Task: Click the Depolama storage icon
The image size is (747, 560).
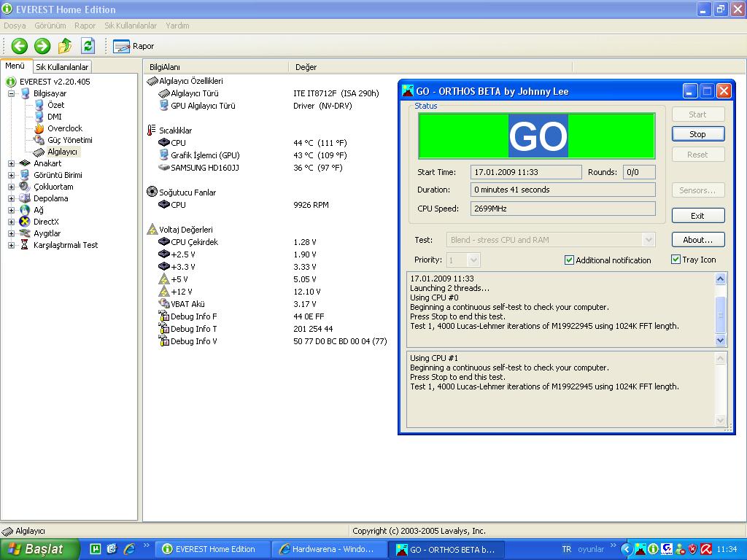Action: pyautogui.click(x=25, y=198)
